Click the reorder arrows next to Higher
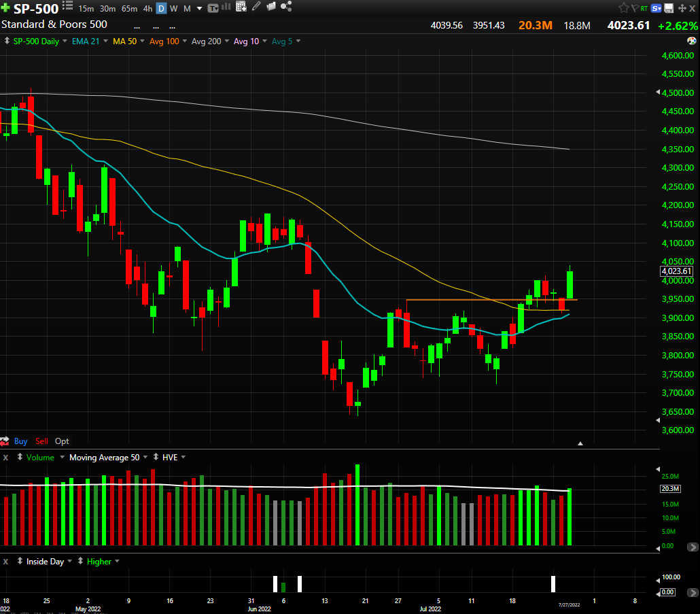The image size is (700, 614). [80, 561]
